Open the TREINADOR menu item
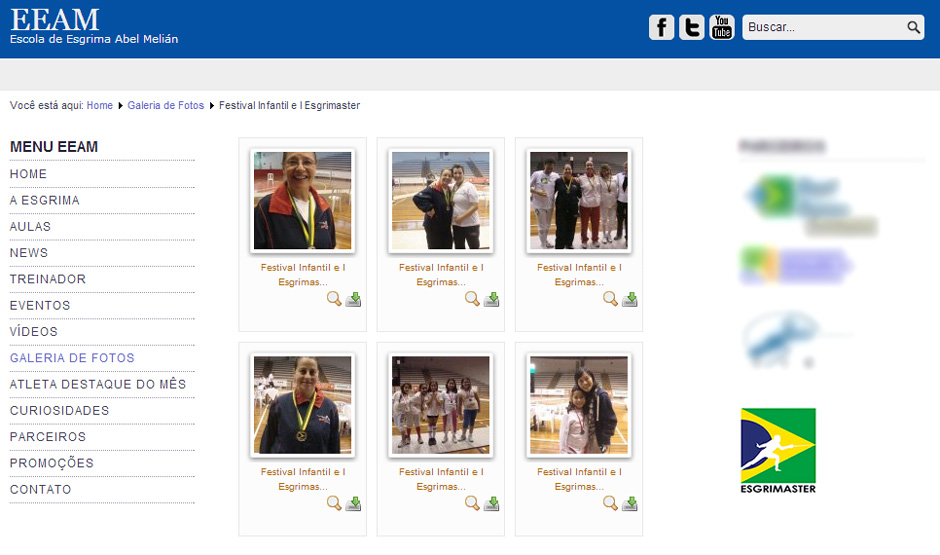The width and height of the screenshot is (940, 555). 48,279
